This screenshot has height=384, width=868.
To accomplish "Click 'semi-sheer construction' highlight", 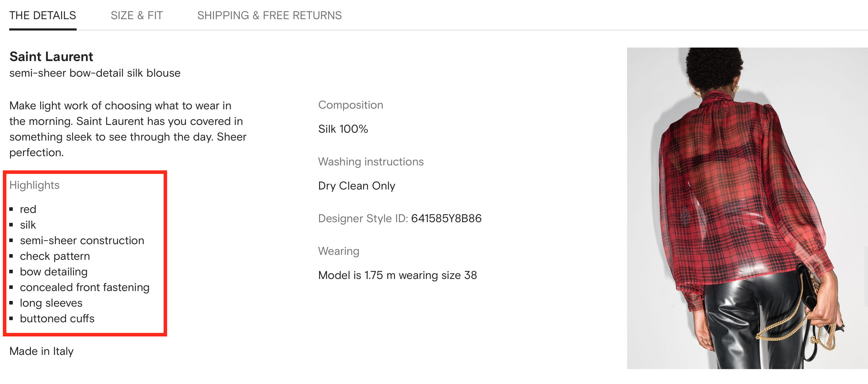I will click(82, 241).
